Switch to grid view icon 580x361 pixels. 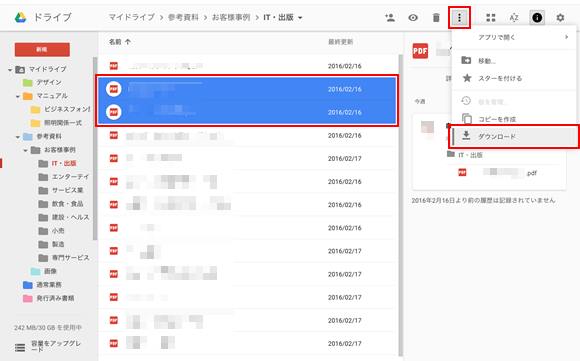click(x=490, y=17)
